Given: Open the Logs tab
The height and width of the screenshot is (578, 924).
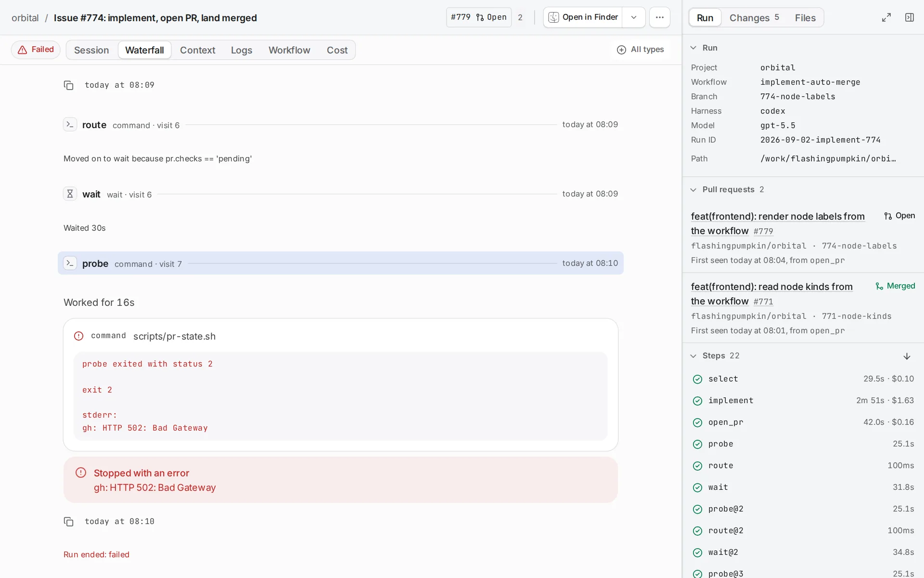Looking at the screenshot, I should 242,50.
